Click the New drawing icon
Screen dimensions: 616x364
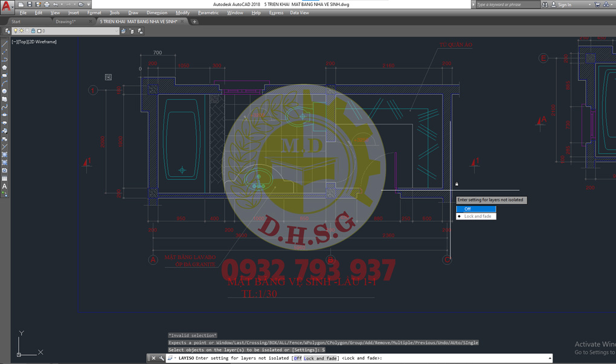click(x=21, y=4)
